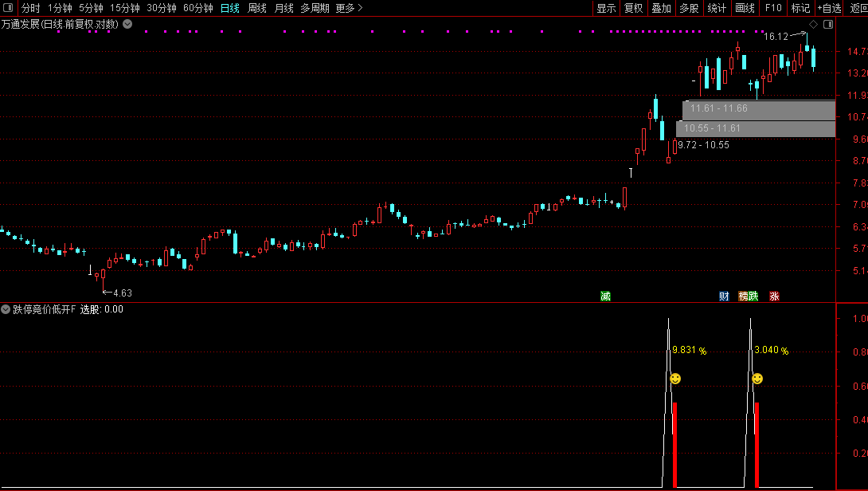Click the 4.63 low price label
The width and height of the screenshot is (868, 491).
123,293
